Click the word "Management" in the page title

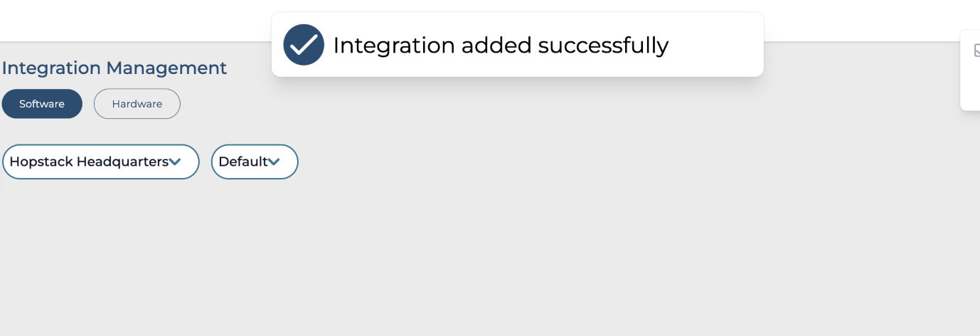pos(166,68)
